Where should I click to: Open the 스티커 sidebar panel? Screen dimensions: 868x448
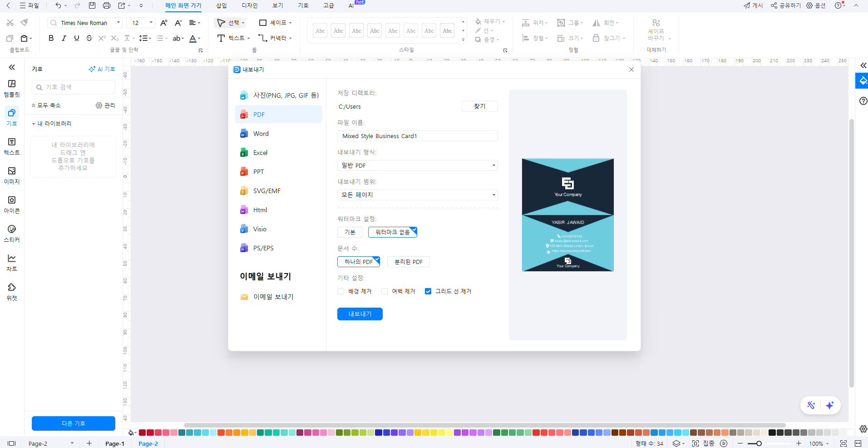[x=12, y=234]
